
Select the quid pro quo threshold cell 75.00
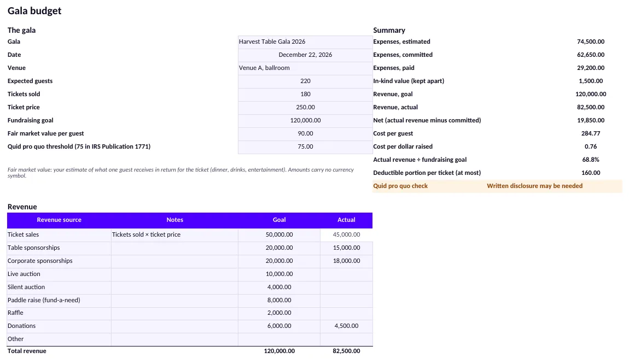point(305,146)
